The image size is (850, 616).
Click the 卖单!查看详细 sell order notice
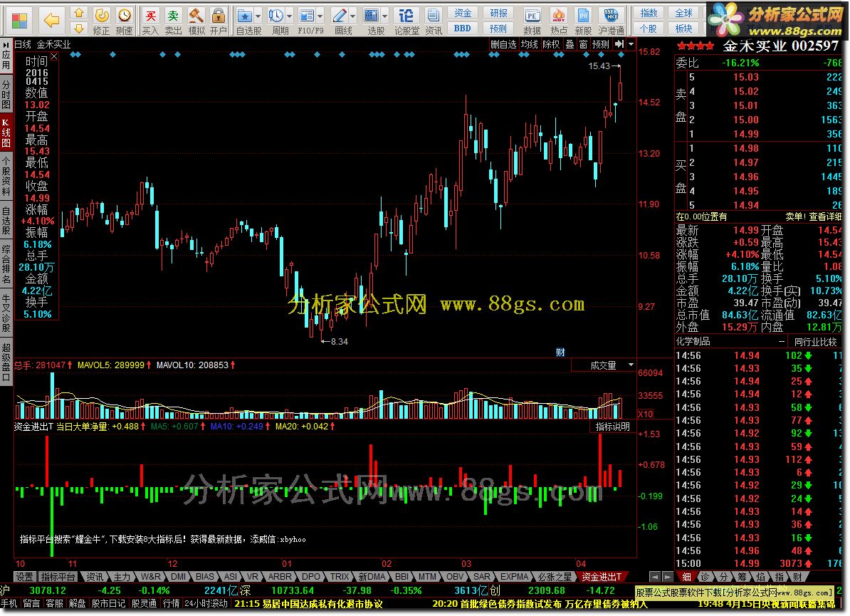(813, 216)
